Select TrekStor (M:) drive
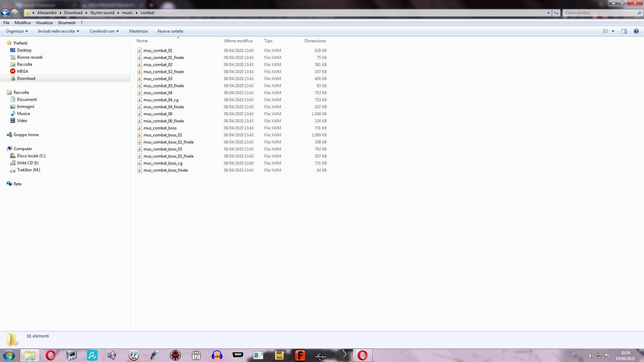The image size is (644, 362). 29,170
